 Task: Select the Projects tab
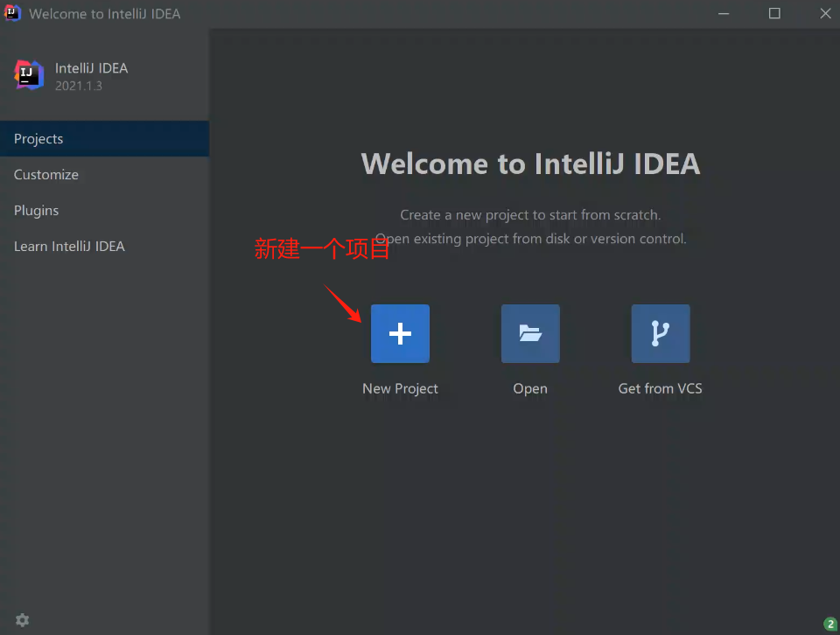104,139
